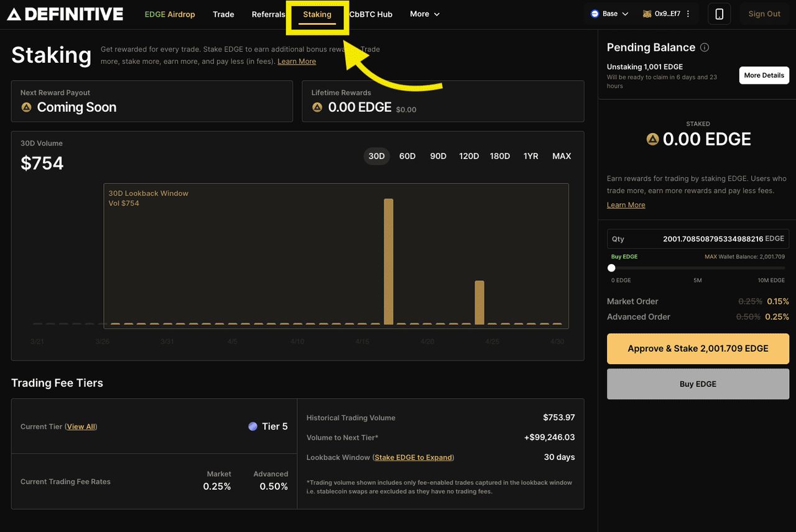The height and width of the screenshot is (532, 796).
Task: Click More Details for unstaking balance
Action: (x=764, y=75)
